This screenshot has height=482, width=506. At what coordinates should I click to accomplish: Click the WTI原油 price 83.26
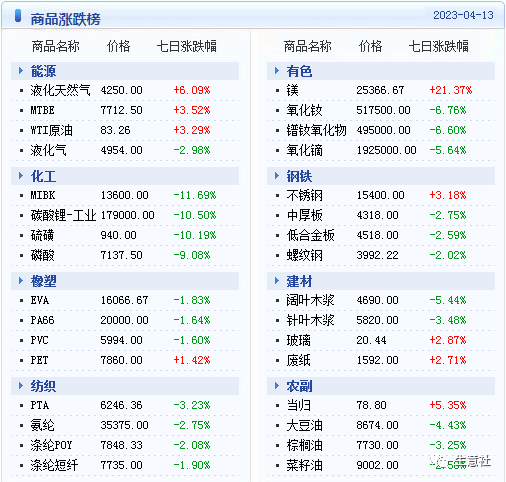pyautogui.click(x=115, y=130)
